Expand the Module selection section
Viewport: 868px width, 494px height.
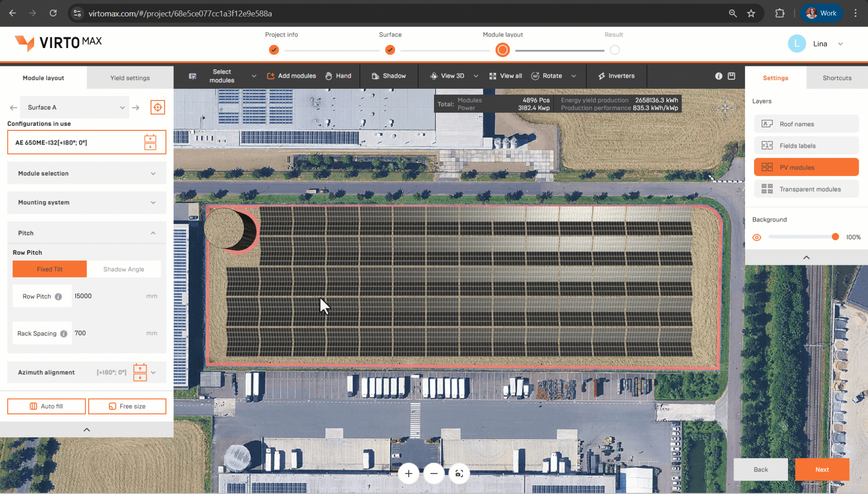click(x=86, y=173)
